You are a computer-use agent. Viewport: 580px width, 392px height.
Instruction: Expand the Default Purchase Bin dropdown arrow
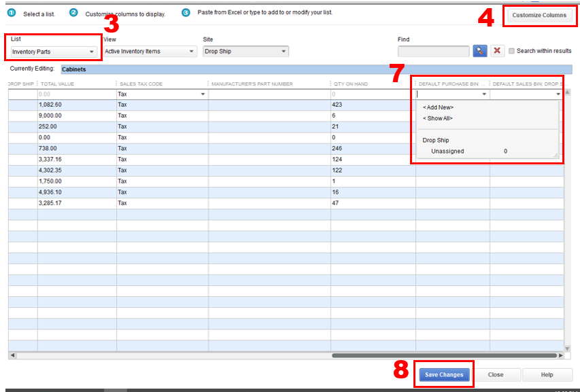pyautogui.click(x=484, y=94)
